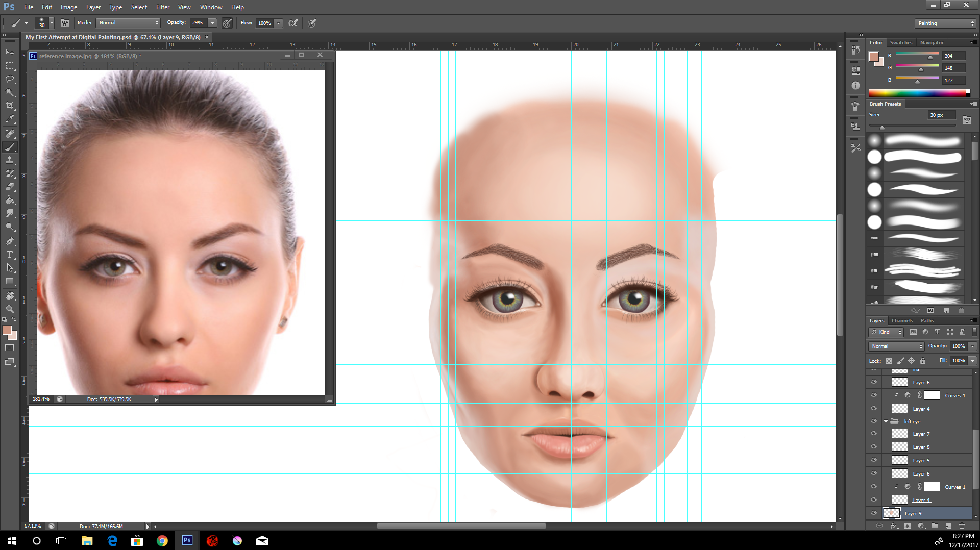
Task: Click the R value field 204
Action: (x=953, y=56)
